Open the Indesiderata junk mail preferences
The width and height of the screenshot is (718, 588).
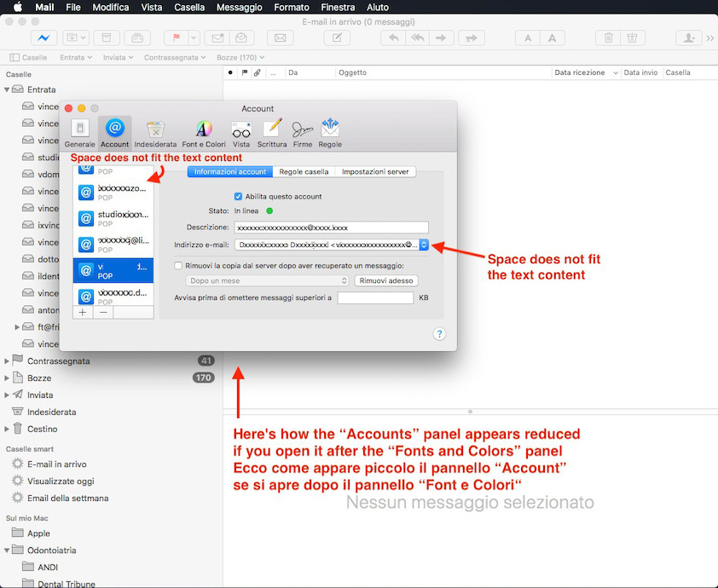pyautogui.click(x=155, y=133)
